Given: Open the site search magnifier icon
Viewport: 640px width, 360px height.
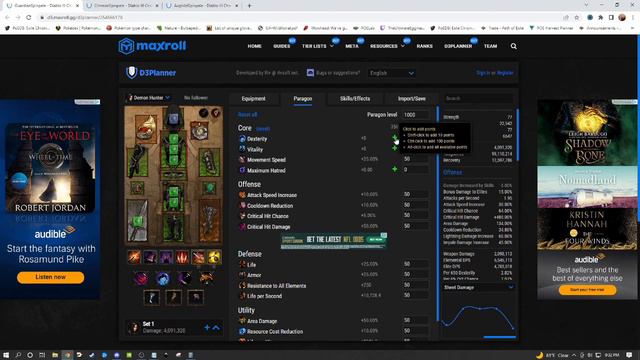Looking at the screenshot, I should coord(513,46).
